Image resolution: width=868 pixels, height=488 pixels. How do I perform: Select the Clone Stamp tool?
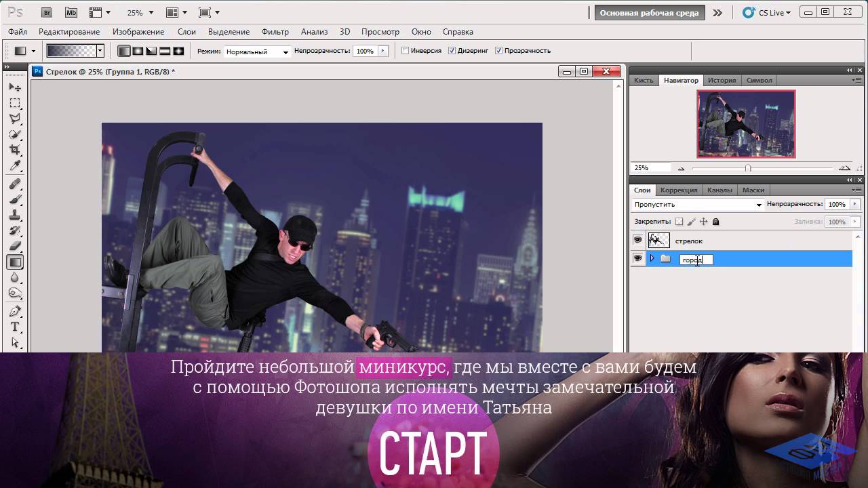14,216
